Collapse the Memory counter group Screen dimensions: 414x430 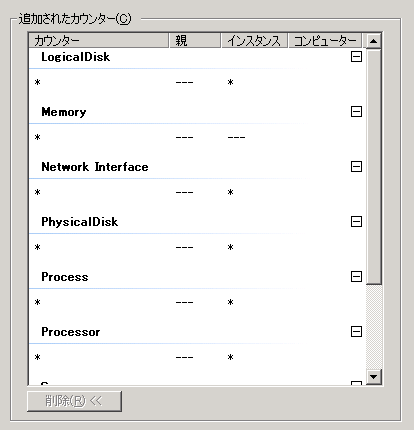[356, 112]
